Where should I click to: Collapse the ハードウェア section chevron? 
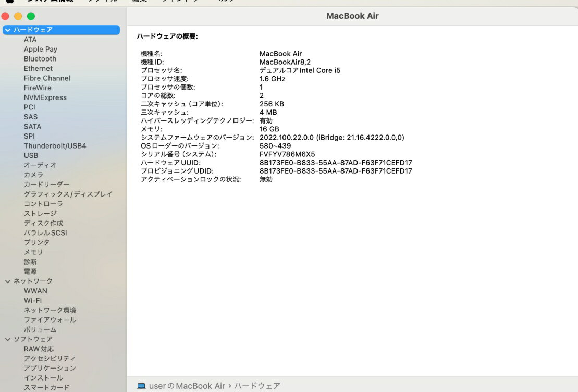[x=7, y=30]
